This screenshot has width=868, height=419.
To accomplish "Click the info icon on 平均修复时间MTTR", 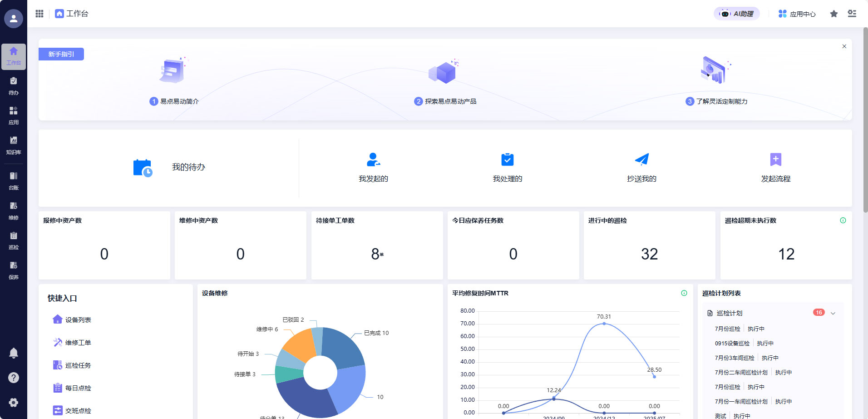I will click(x=684, y=293).
